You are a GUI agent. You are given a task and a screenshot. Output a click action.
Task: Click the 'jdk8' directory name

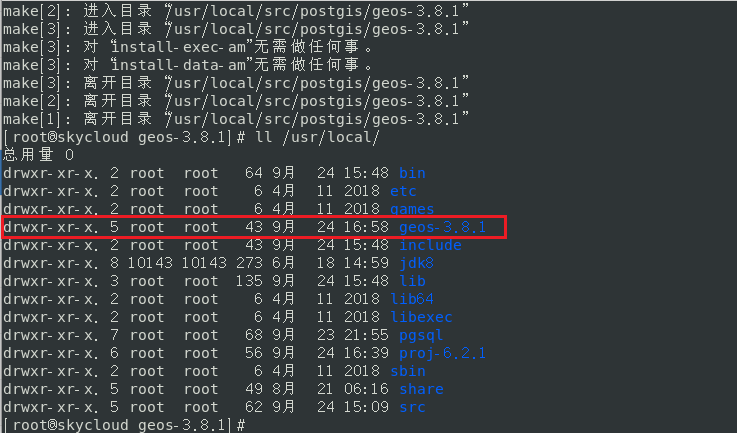(416, 263)
